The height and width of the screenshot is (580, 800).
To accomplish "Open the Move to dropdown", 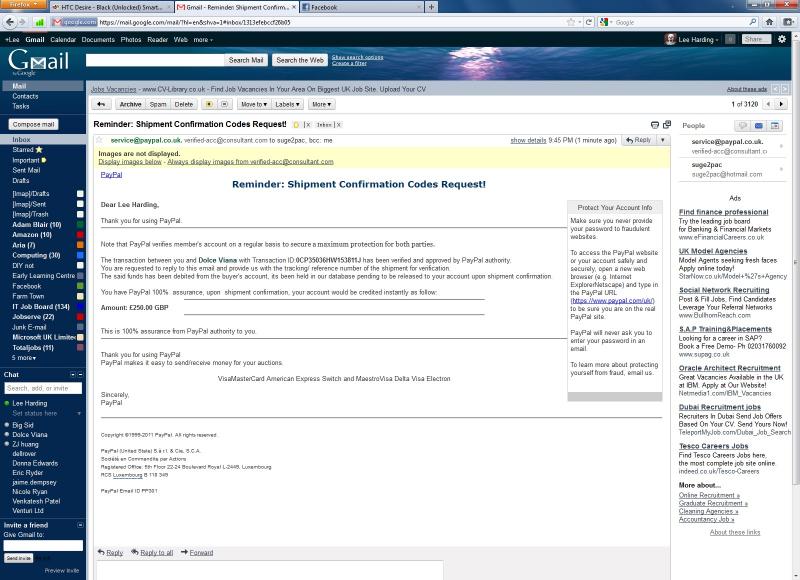I will pyautogui.click(x=253, y=104).
